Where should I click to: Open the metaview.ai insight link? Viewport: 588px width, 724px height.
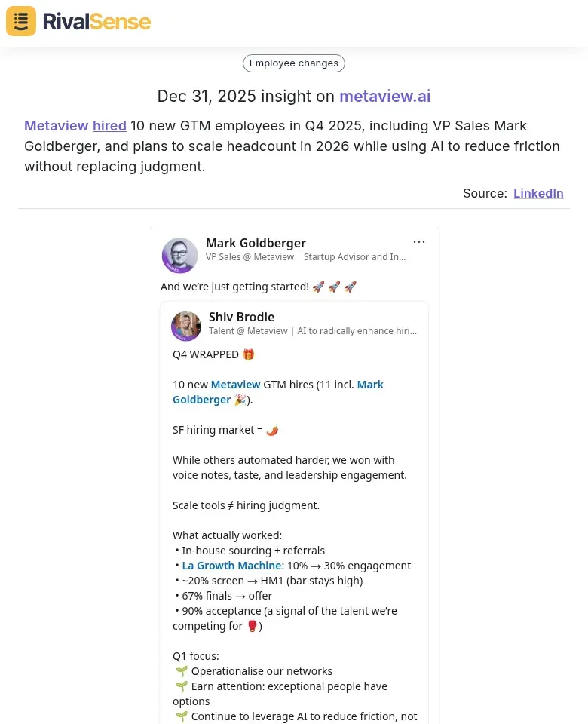pos(384,97)
